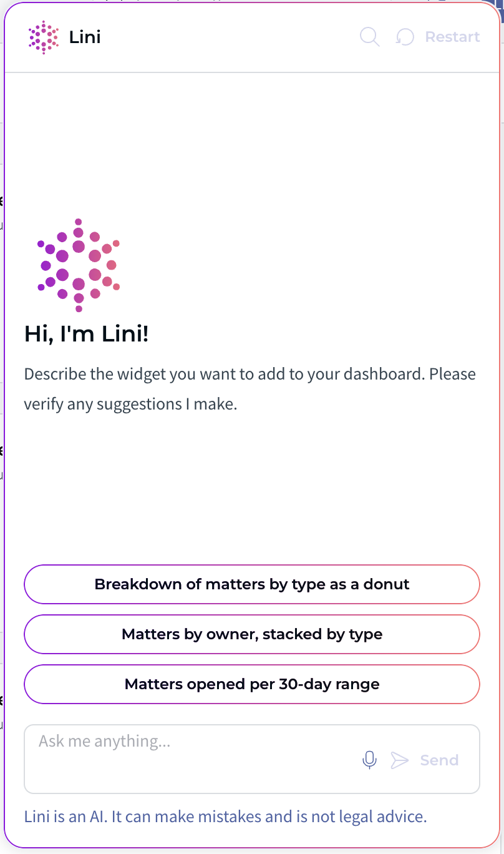This screenshot has width=504, height=854.
Task: Click the "Hi, I'm Lini!" heading
Action: 87,334
